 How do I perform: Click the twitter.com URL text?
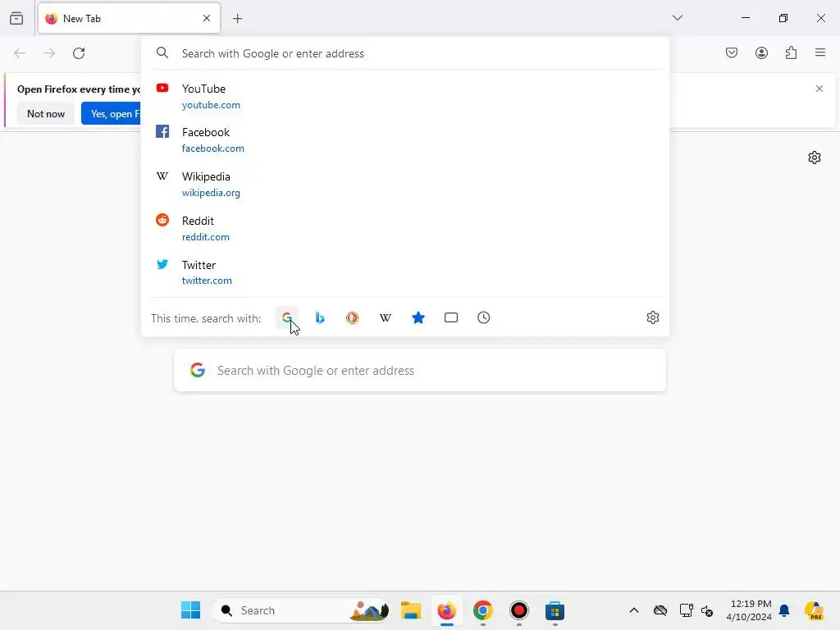click(x=207, y=281)
